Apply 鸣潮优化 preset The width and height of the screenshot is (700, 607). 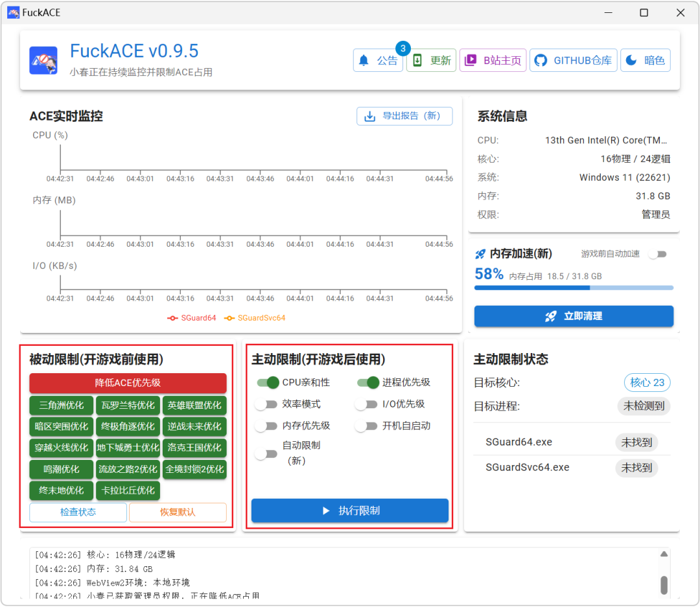(61, 469)
